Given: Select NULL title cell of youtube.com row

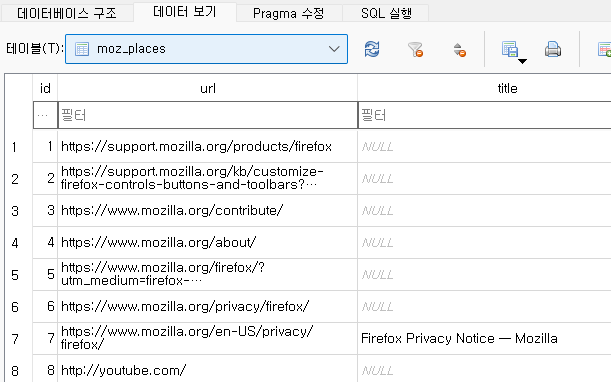Looking at the screenshot, I should (x=484, y=369).
